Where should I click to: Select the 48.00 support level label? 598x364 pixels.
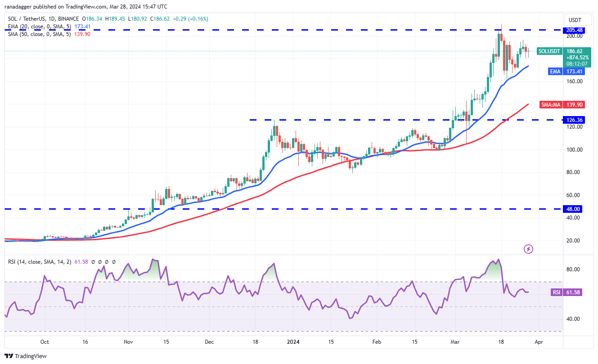pos(573,209)
